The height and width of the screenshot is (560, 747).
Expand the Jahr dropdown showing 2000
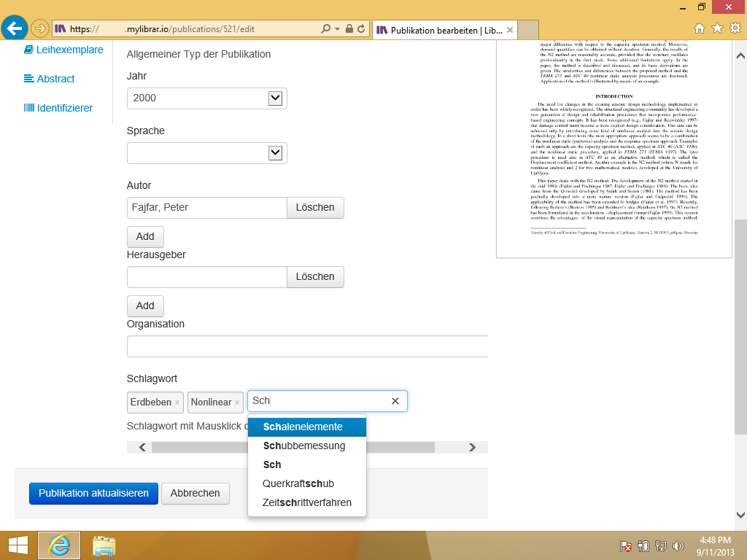pyautogui.click(x=275, y=98)
